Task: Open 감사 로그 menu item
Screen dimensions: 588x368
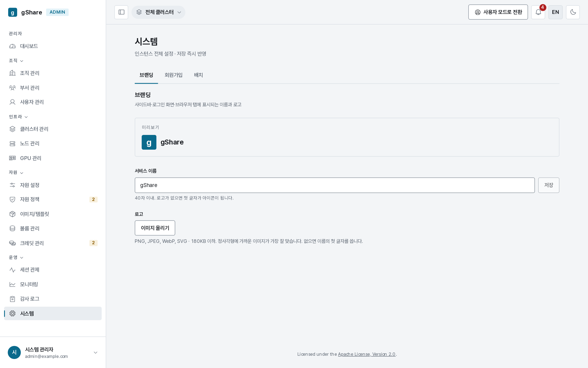Action: (53, 299)
